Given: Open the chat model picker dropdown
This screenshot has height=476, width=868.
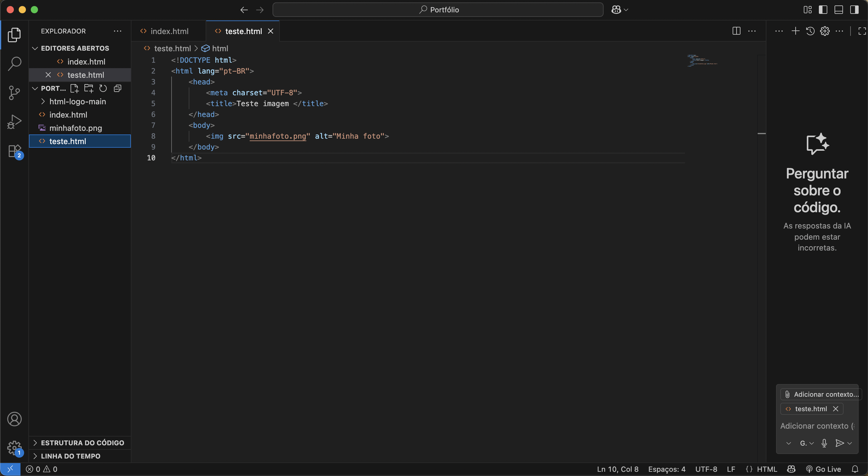Looking at the screenshot, I should 807,443.
